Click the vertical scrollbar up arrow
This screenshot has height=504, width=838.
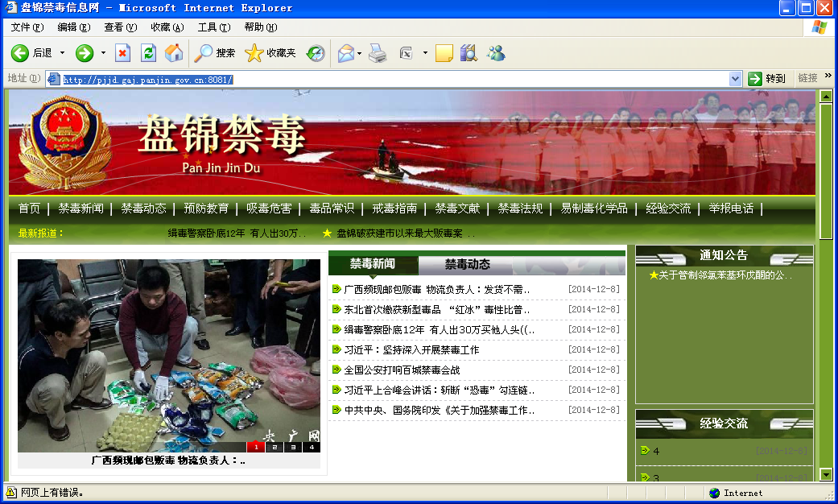(x=826, y=97)
